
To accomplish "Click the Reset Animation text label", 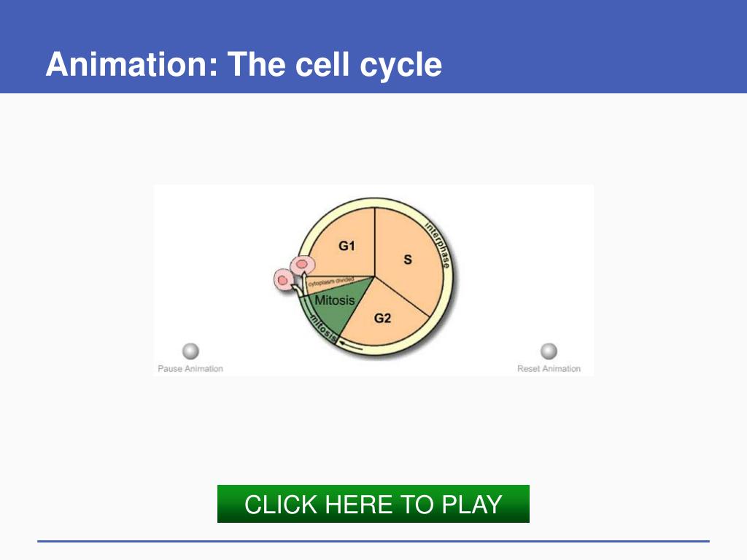I will 549,368.
